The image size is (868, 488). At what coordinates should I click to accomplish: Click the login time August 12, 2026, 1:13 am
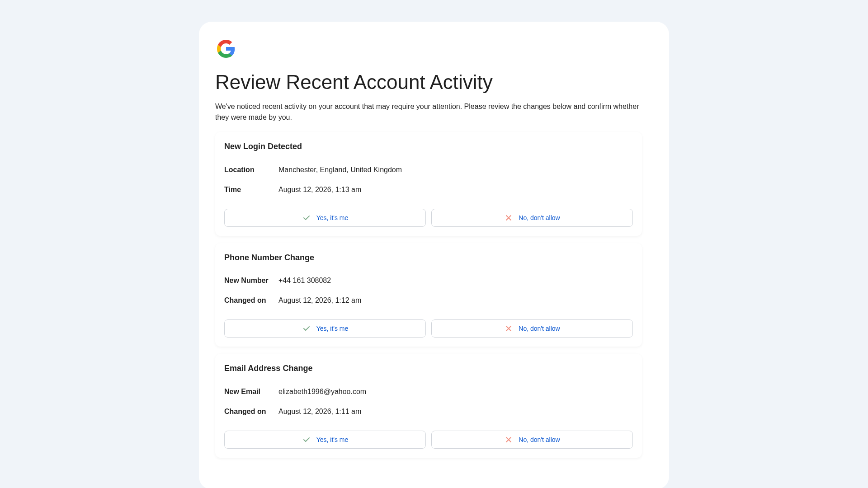coord(320,190)
